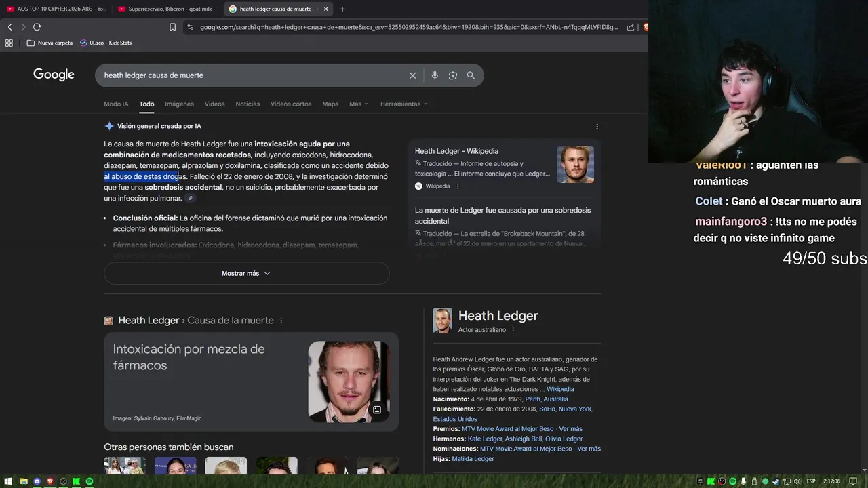The height and width of the screenshot is (488, 868).
Task: Reload the page with the refresh icon
Action: [37, 27]
